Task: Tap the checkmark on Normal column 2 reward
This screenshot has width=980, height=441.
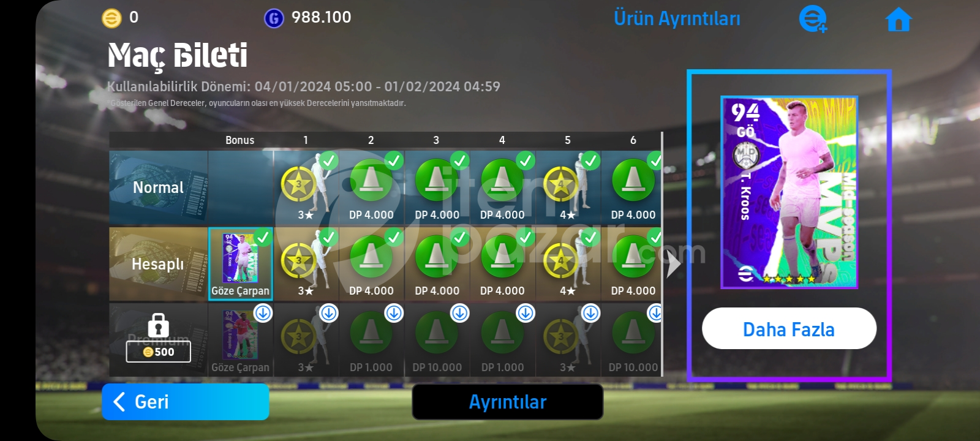Action: point(394,161)
